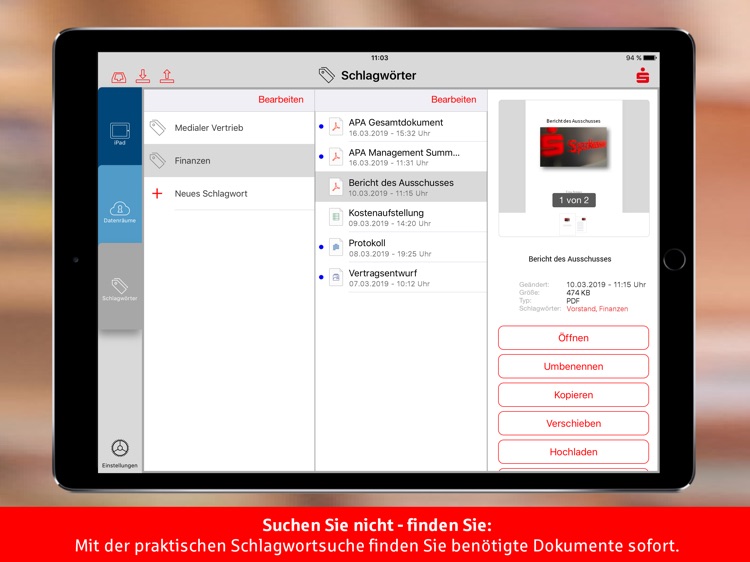Open the inbox tray icon in toolbar
The width and height of the screenshot is (750, 562).
tap(119, 77)
